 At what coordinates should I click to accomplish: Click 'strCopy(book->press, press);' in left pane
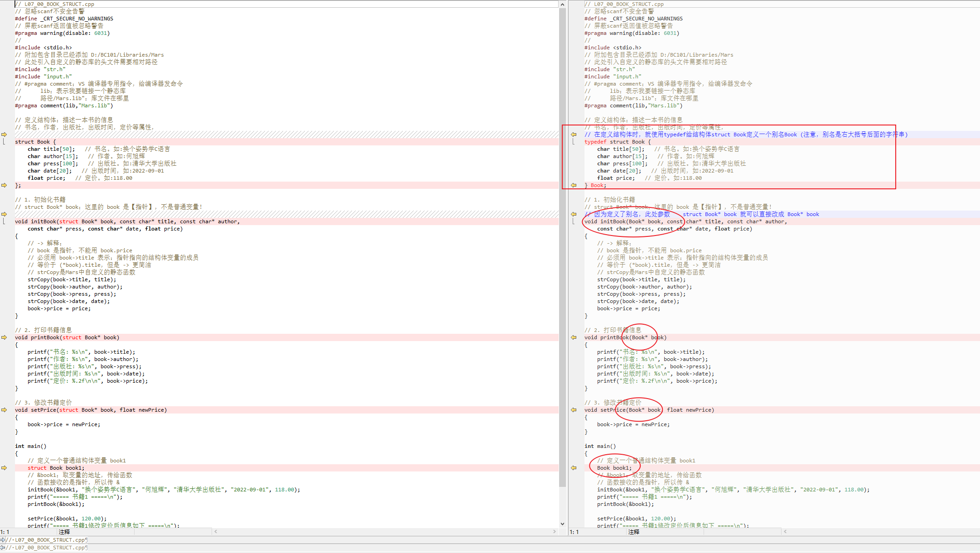72,294
